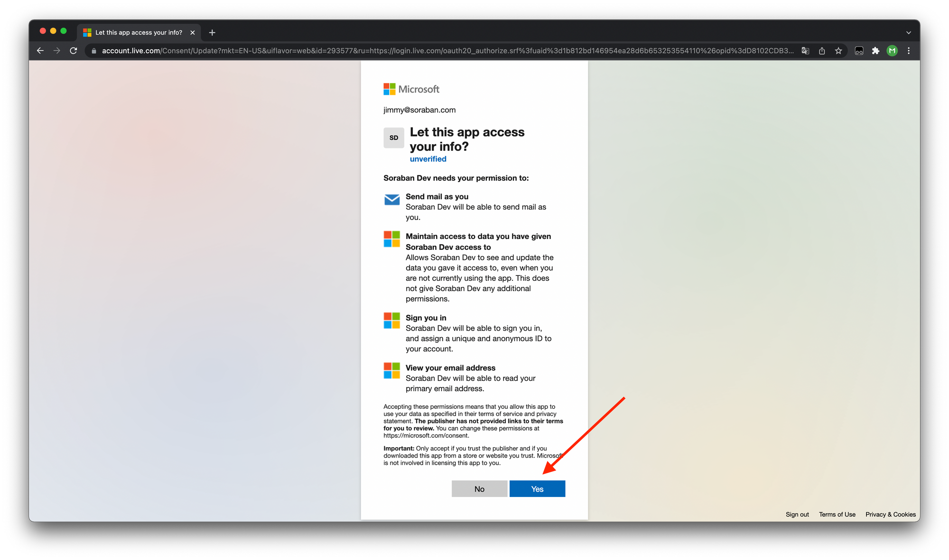Image resolution: width=949 pixels, height=560 pixels.
Task: Click the No button to deny access
Action: click(x=479, y=489)
